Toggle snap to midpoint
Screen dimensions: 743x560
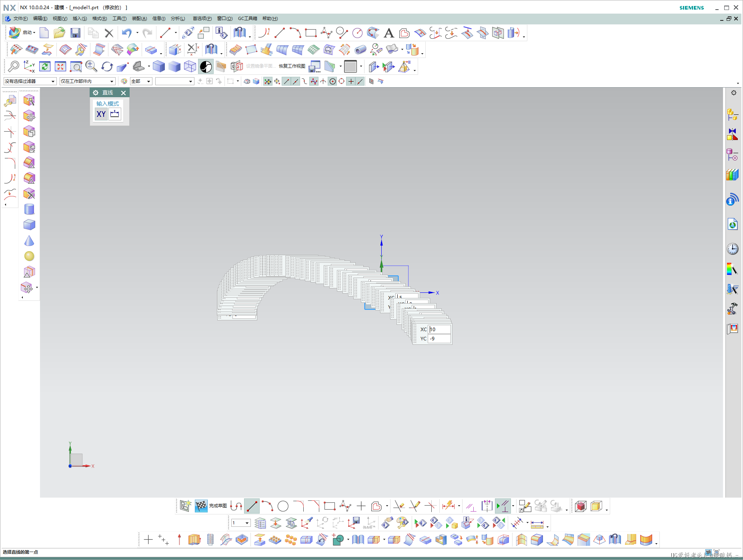click(295, 81)
